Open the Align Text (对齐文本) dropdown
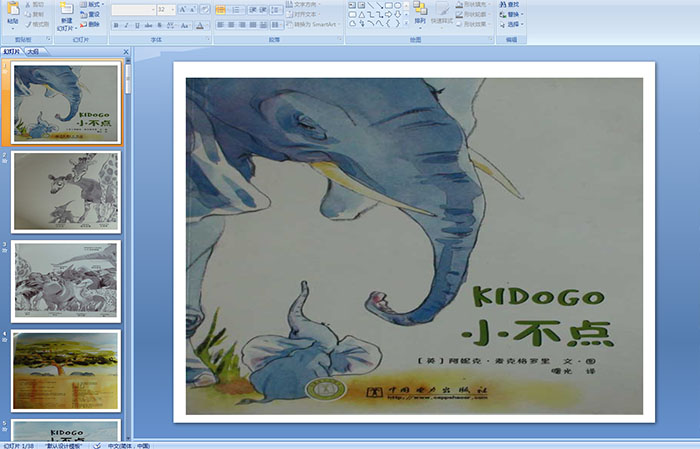Image resolution: width=700 pixels, height=449 pixels. [x=302, y=14]
